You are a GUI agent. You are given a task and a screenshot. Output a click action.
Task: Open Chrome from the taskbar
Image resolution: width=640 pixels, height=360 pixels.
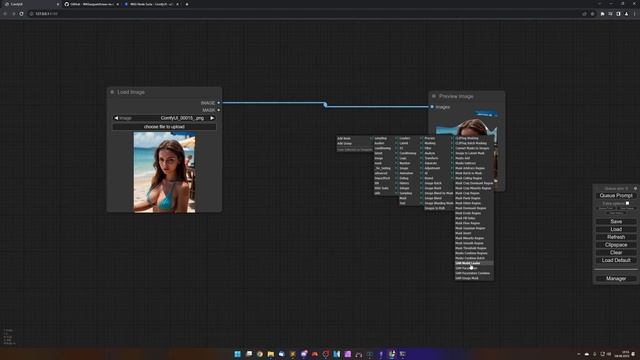tap(260, 354)
